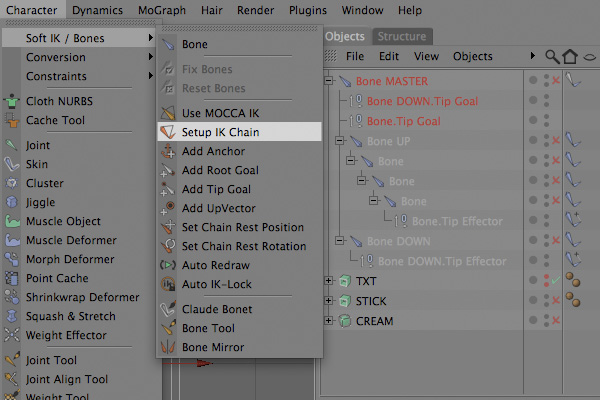Screen dimensions: 600x400
Task: Click the Weight Effector icon
Action: click(x=12, y=335)
